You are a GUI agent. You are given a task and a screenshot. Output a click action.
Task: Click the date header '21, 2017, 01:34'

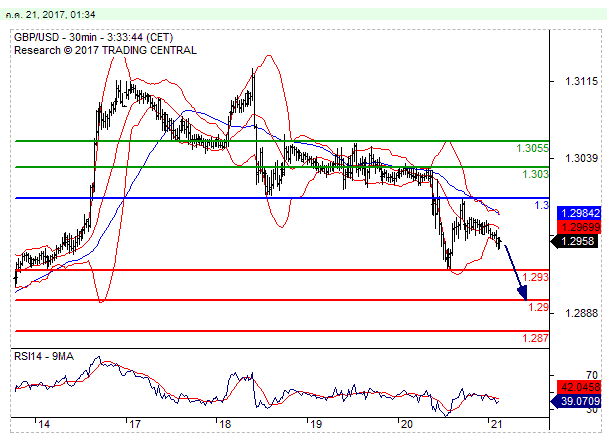pos(60,15)
